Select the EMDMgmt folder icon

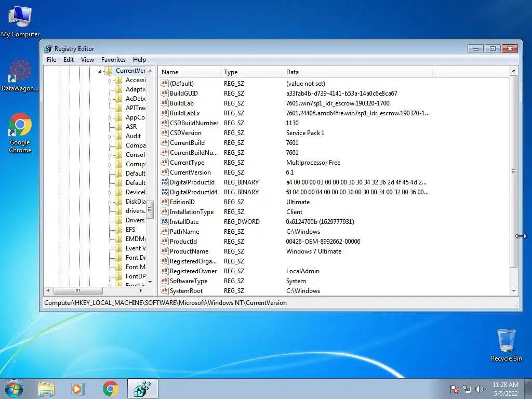119,239
